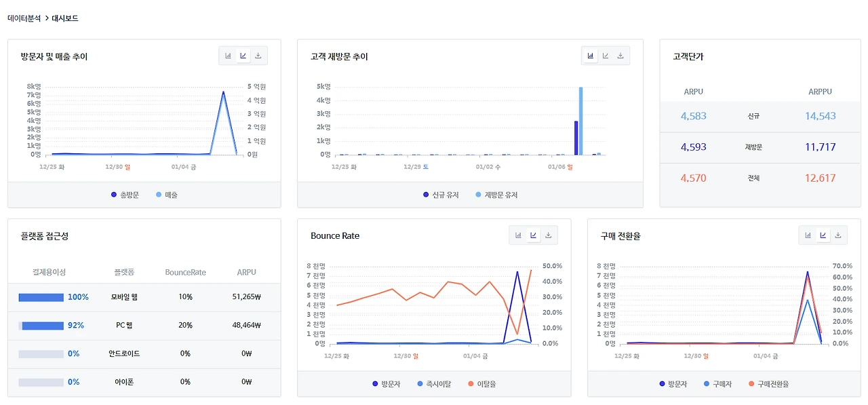The height and width of the screenshot is (405, 868).
Task: Download the 구매 전환율 chart
Action: click(x=838, y=235)
